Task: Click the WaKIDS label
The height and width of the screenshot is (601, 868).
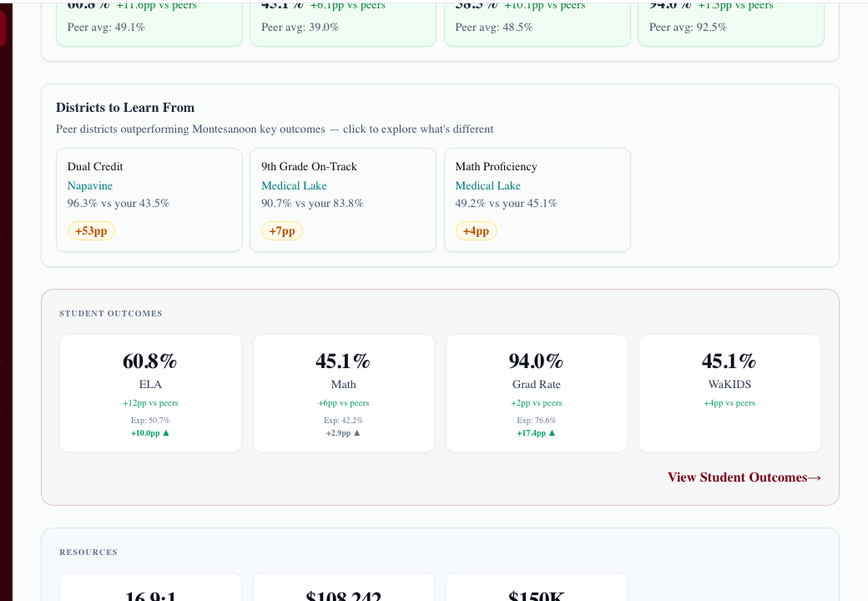Action: (729, 384)
